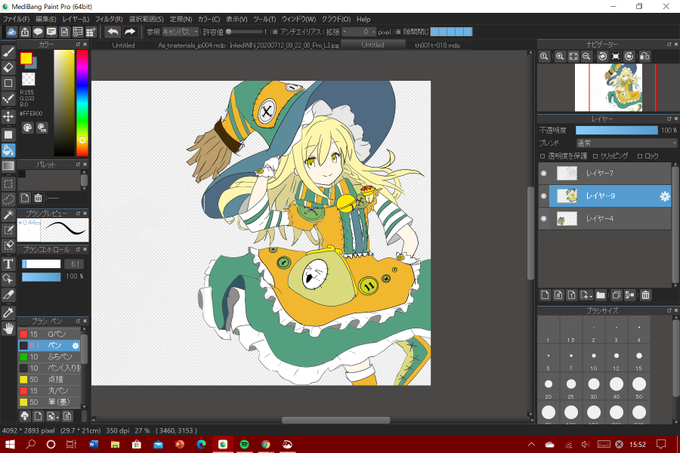The image size is (680, 453).
Task: Open the brush list add-brush dropdown
Action: click(52, 416)
